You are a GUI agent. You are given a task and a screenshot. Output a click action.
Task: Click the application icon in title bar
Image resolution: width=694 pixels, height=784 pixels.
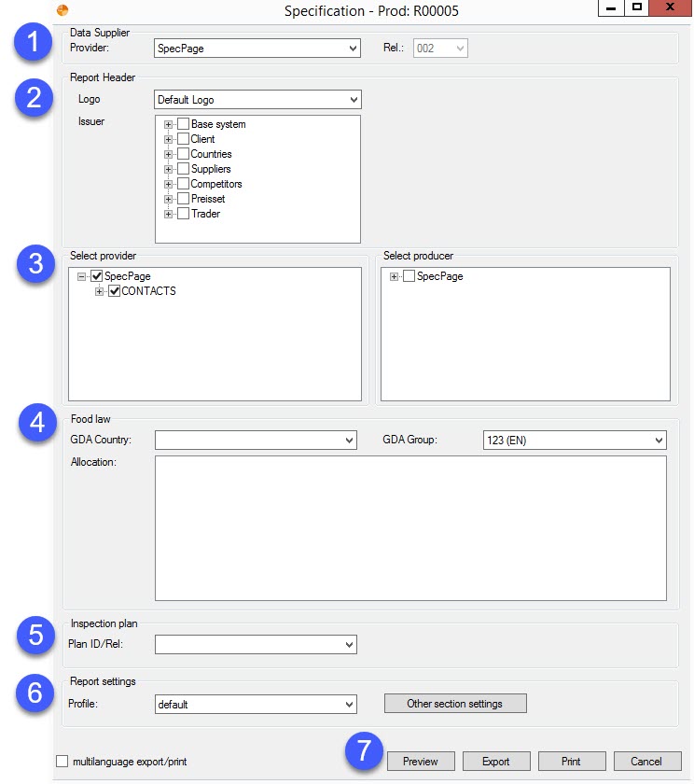pyautogui.click(x=62, y=10)
